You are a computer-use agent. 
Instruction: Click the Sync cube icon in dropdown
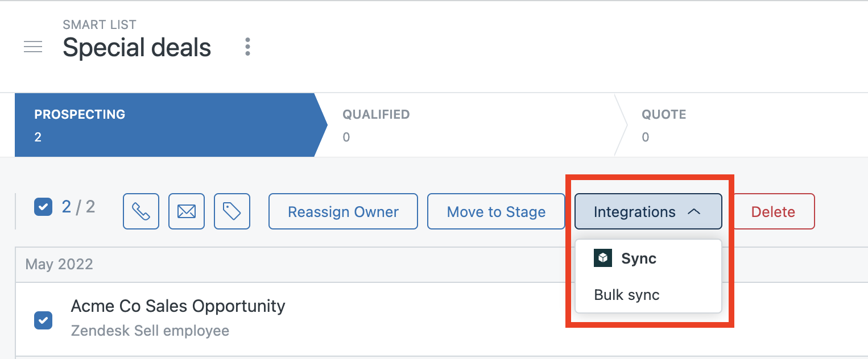click(603, 258)
